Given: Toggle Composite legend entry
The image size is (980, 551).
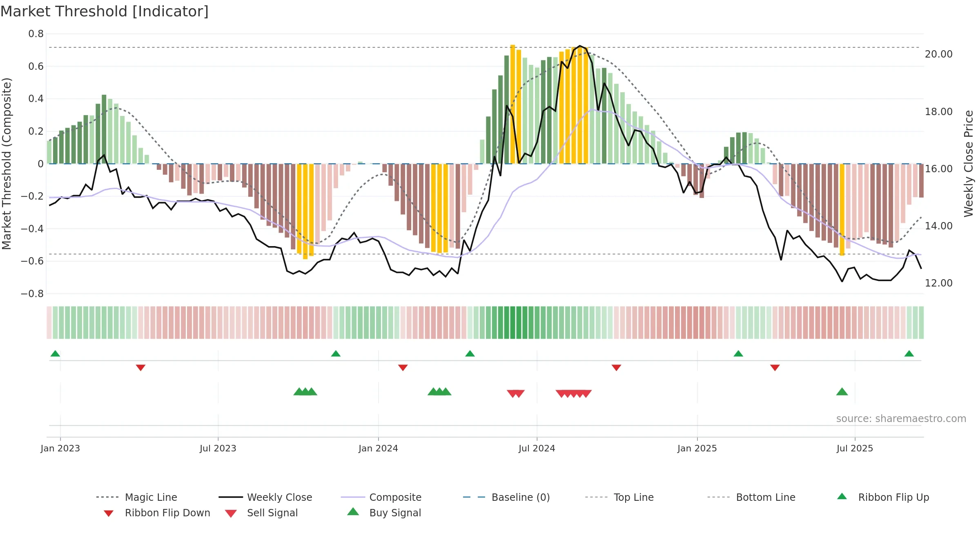Looking at the screenshot, I should pos(381,497).
